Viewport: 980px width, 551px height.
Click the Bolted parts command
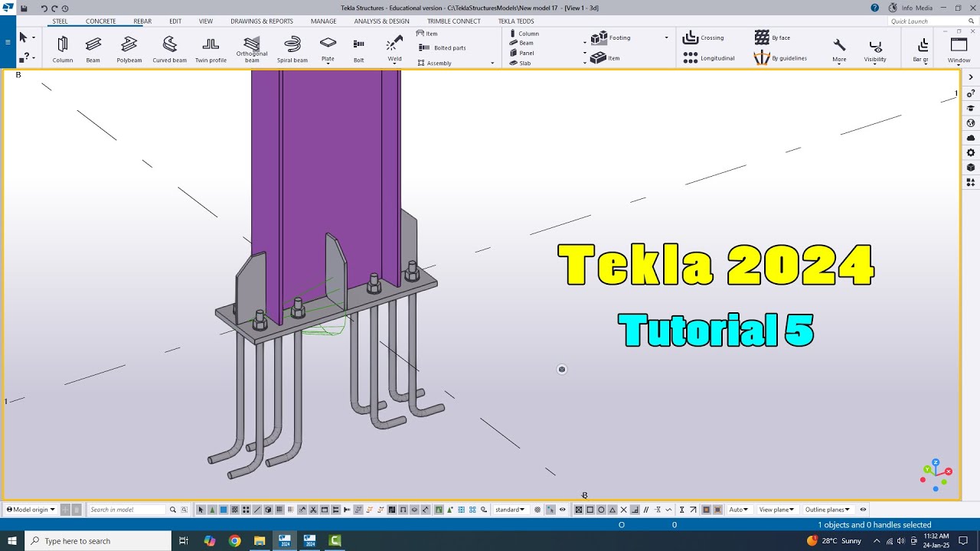(x=443, y=47)
